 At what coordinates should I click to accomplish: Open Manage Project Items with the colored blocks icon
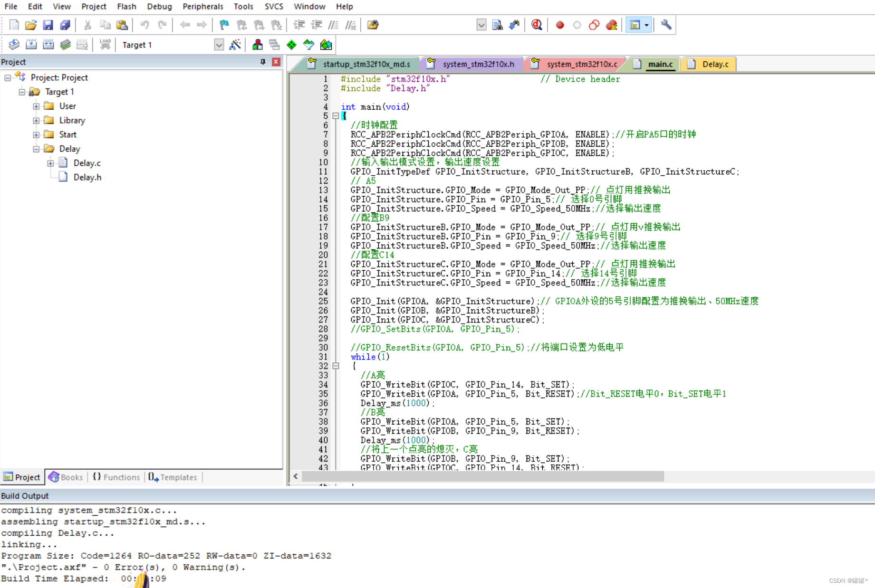pos(258,45)
